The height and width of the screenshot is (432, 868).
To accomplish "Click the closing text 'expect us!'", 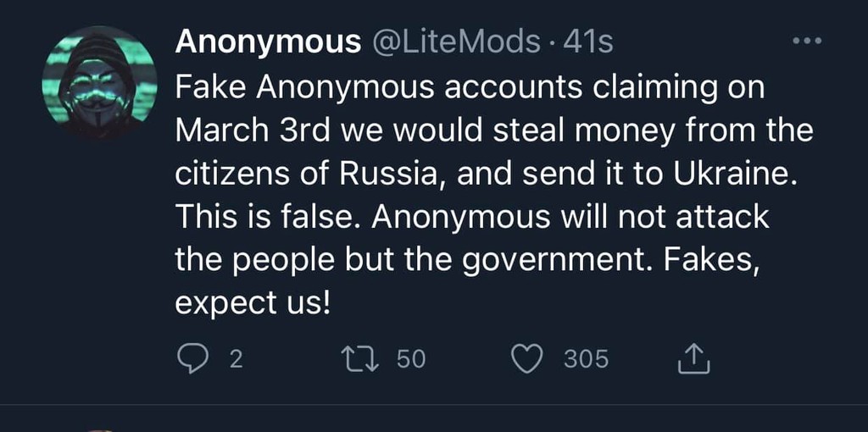I will click(x=252, y=302).
